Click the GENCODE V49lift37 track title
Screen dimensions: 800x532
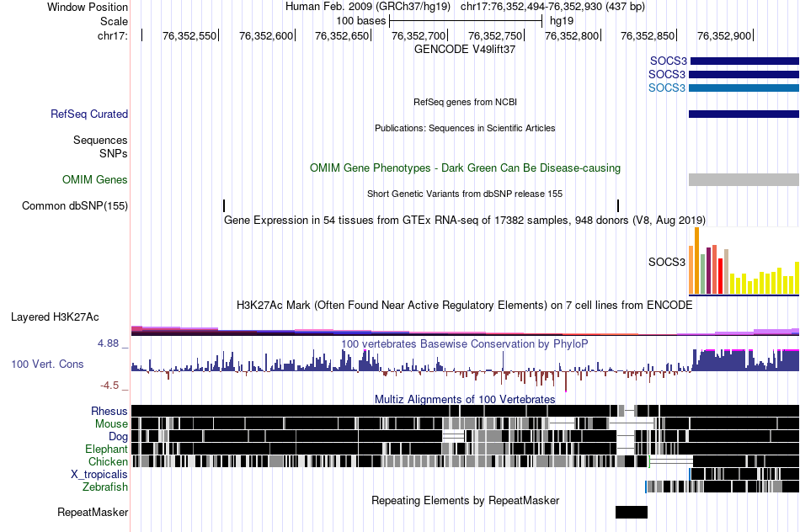coord(465,50)
